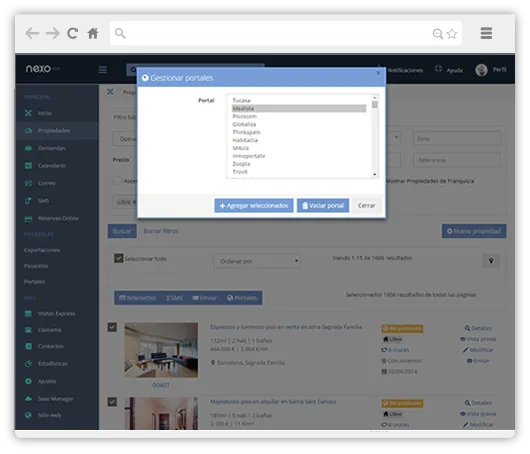
Task: Click the Ajustes gear icon
Action: 28,381
